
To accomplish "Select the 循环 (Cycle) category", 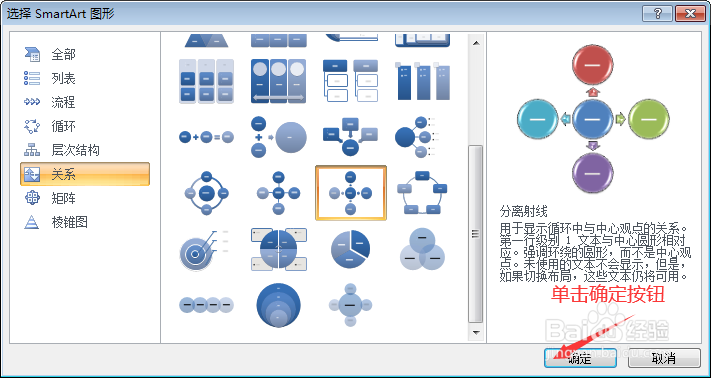I will [x=85, y=126].
